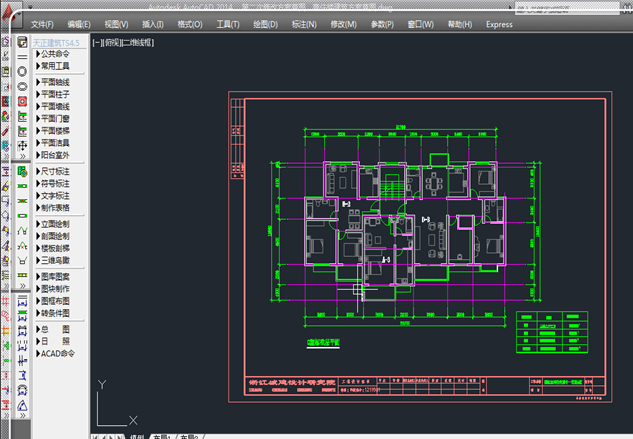Open the 格式(O) menu
The image size is (633, 439).
[x=190, y=25]
